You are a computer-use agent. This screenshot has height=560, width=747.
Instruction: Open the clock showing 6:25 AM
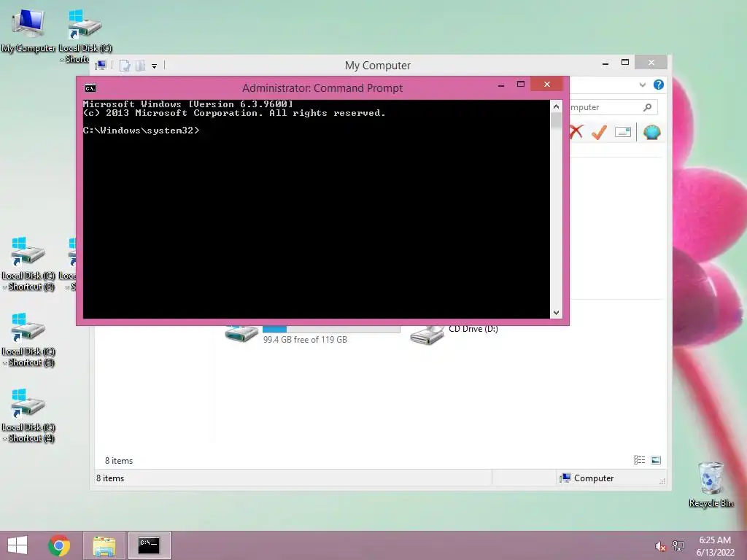point(715,545)
